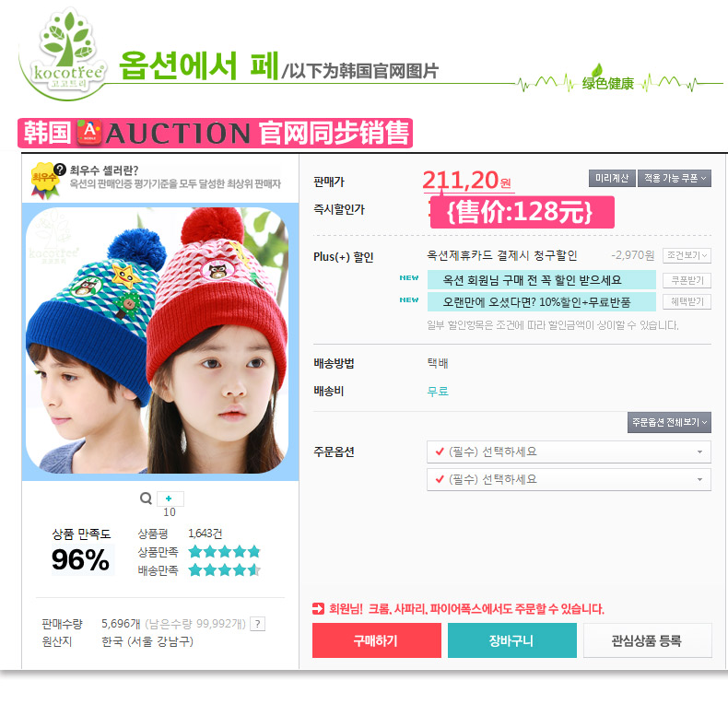Open the remaining quantity help icon
This screenshot has width=728, height=704.
[258, 624]
